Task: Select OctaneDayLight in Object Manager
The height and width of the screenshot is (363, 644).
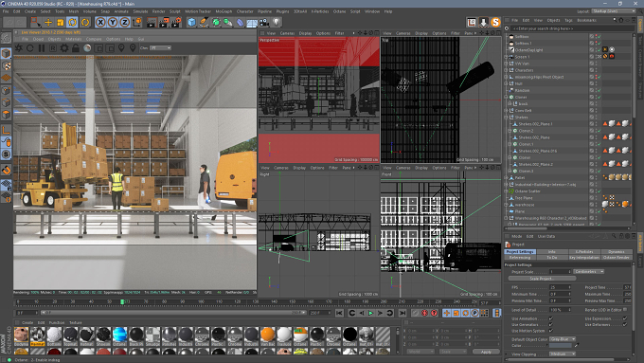Action: tap(529, 50)
